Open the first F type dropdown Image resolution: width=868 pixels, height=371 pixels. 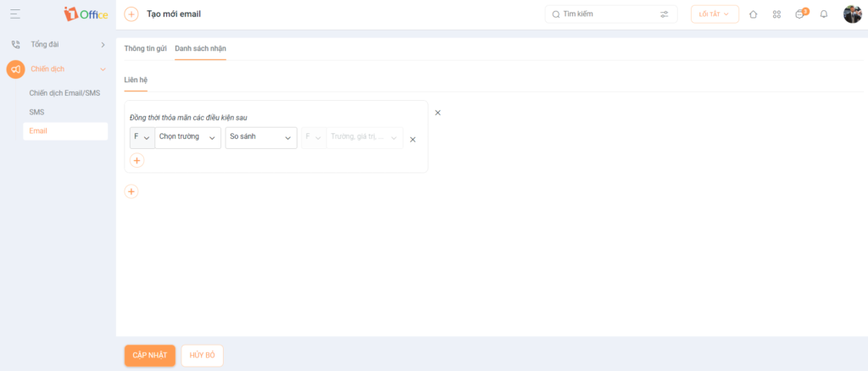point(142,138)
